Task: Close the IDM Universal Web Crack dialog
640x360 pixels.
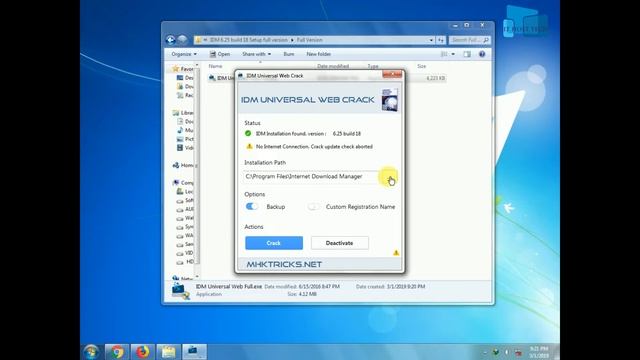Action: pos(392,74)
